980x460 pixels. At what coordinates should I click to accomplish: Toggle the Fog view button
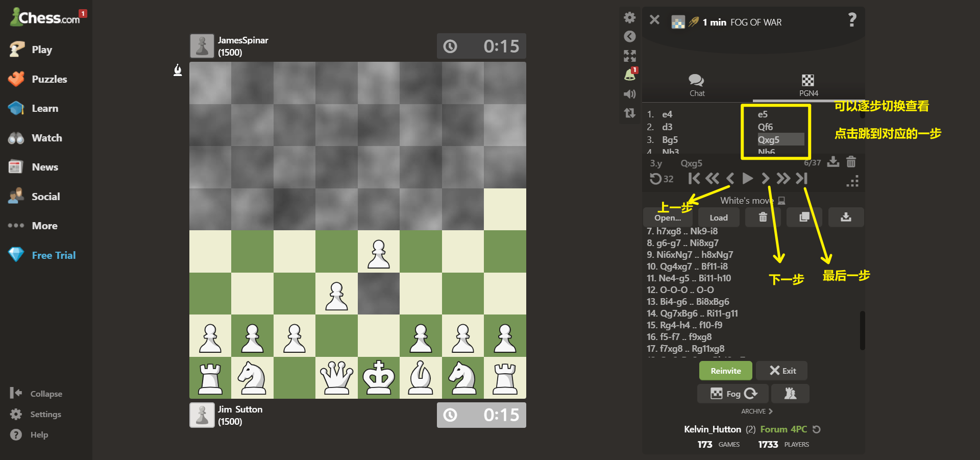point(733,394)
